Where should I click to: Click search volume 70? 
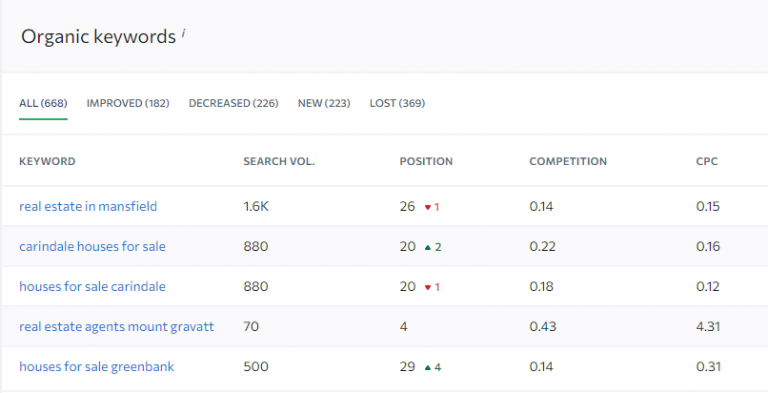click(251, 327)
